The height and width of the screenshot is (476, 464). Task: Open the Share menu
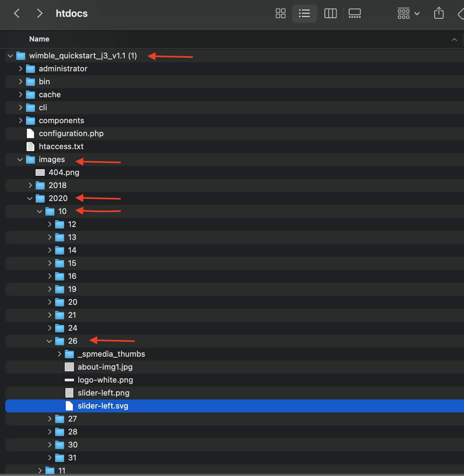438,13
